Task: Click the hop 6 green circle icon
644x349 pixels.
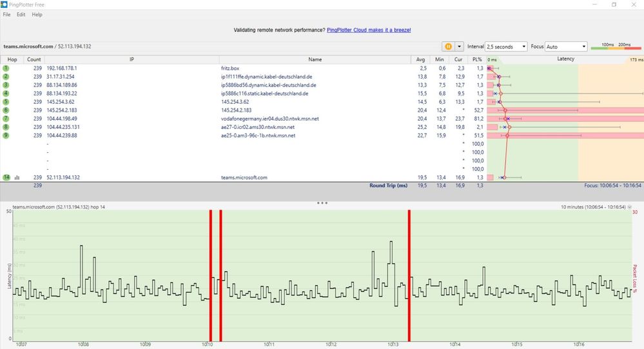Action: click(6, 110)
